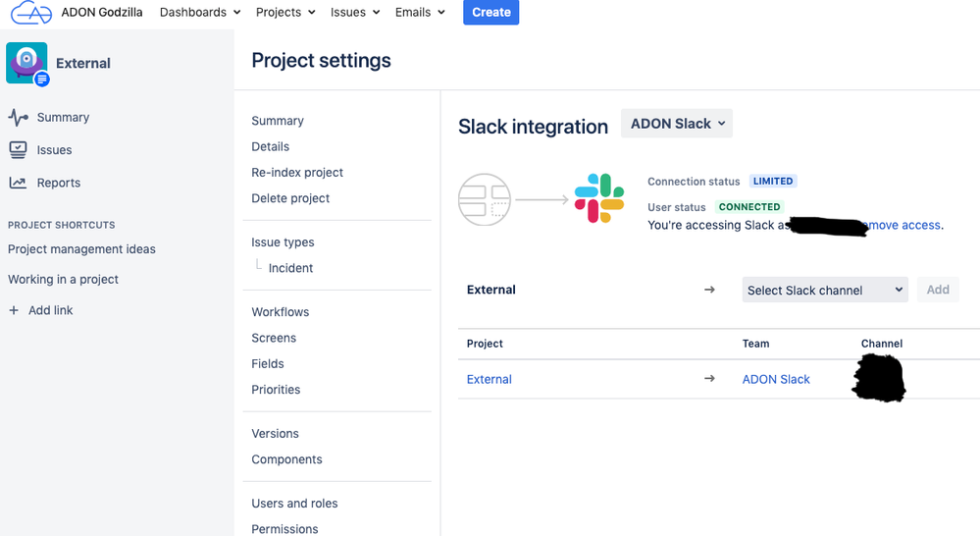Click the Team column header

[755, 344]
